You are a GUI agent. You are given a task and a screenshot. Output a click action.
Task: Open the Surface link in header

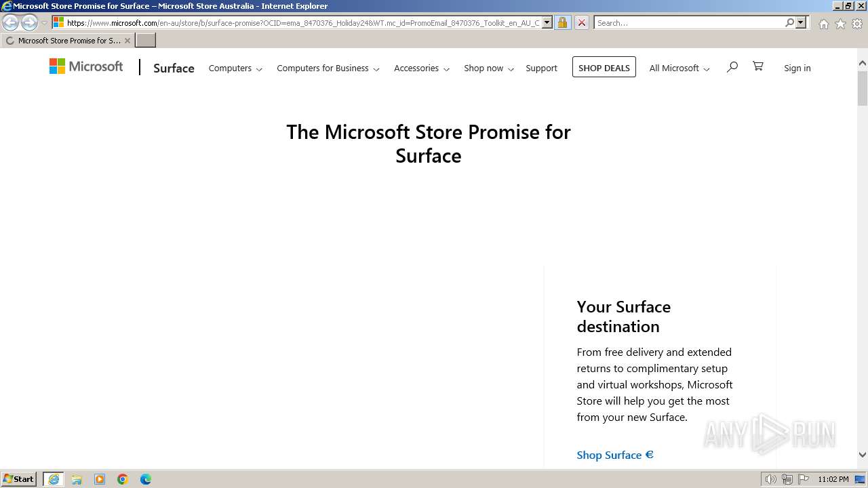(174, 68)
